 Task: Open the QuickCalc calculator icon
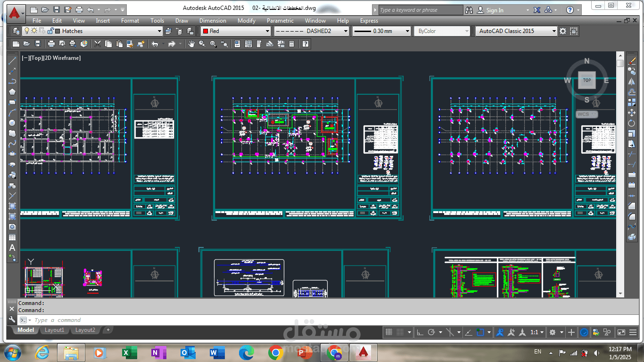292,44
